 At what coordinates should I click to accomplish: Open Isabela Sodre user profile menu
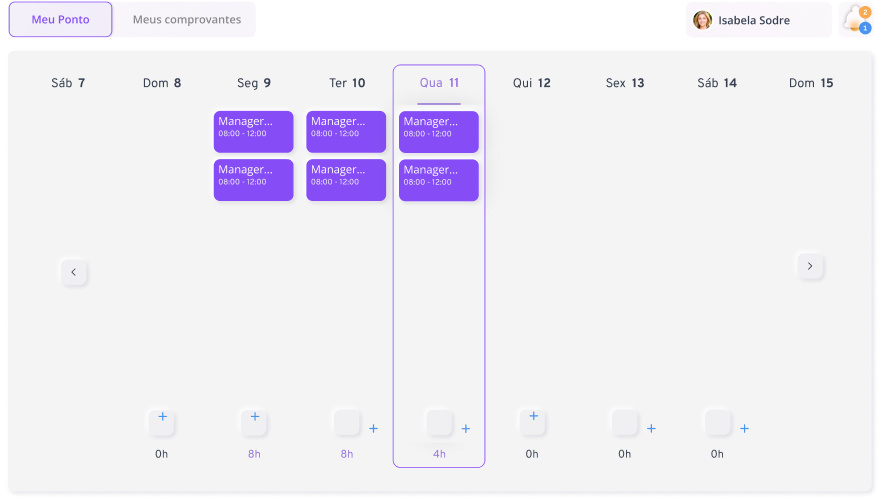point(759,20)
